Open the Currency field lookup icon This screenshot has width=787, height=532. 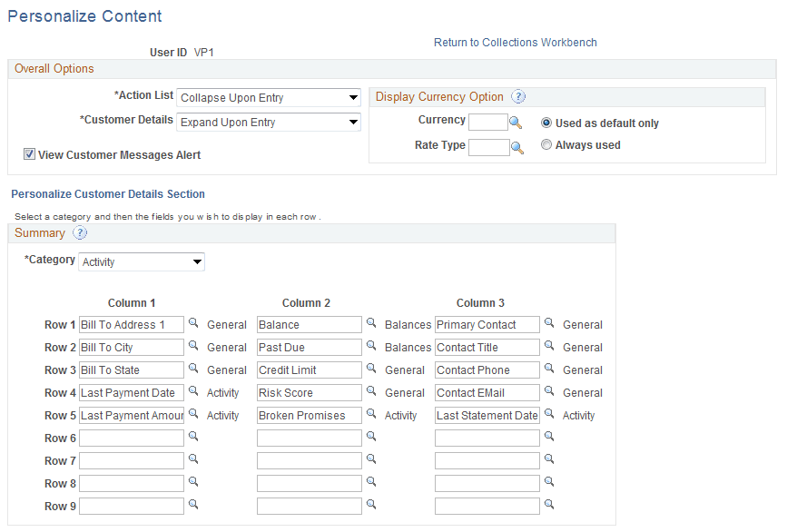(517, 119)
